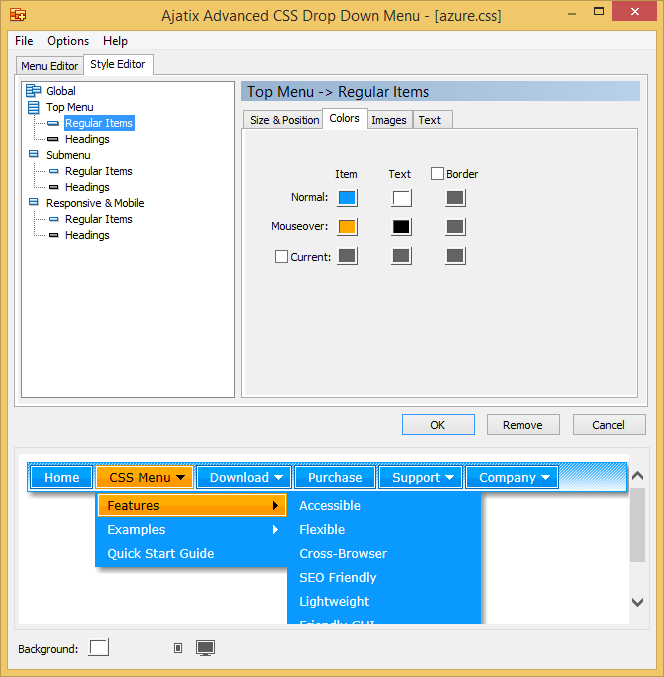
Task: Open Company dropdown in preview
Action: (x=512, y=477)
